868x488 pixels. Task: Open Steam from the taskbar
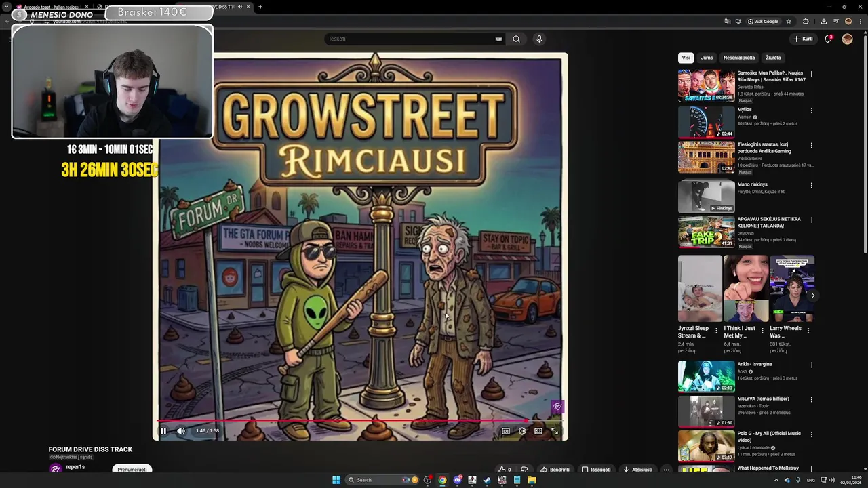click(487, 480)
